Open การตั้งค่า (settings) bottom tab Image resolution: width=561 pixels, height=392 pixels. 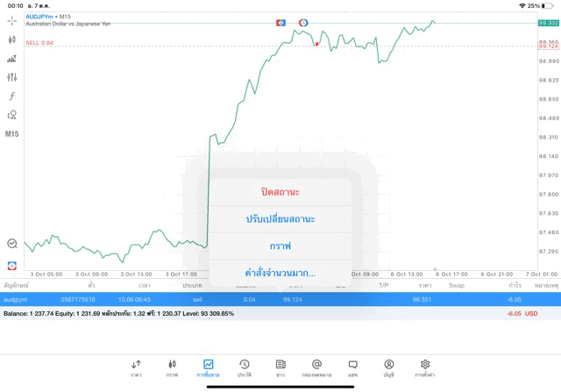click(x=425, y=367)
